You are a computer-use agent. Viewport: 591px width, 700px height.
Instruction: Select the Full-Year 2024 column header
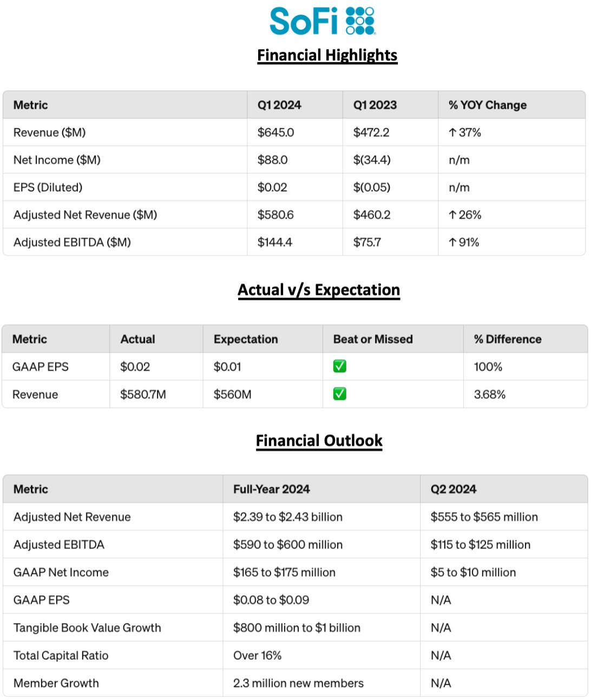click(x=271, y=489)
